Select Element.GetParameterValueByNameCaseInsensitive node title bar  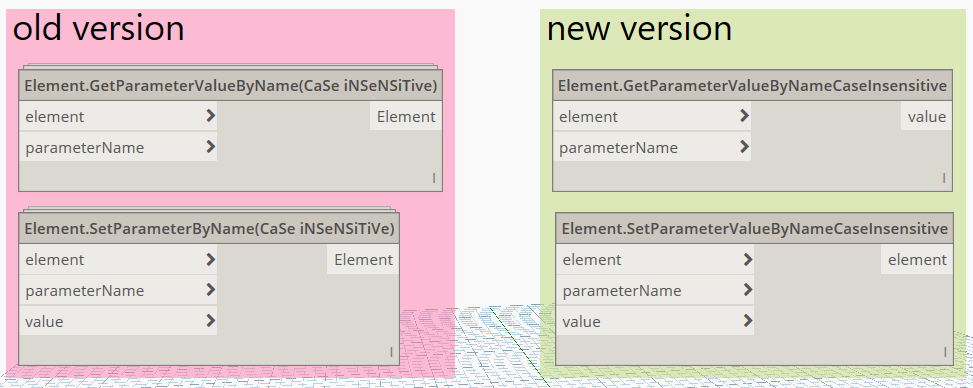click(752, 86)
